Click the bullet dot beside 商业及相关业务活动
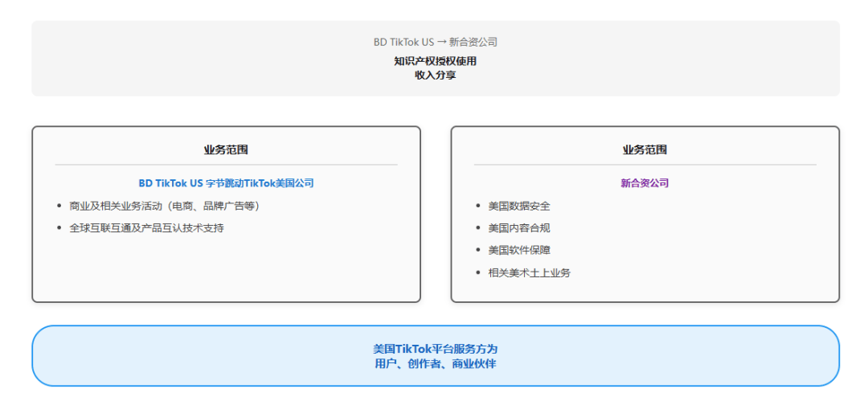Image resolution: width=868 pixels, height=397 pixels. (59, 206)
